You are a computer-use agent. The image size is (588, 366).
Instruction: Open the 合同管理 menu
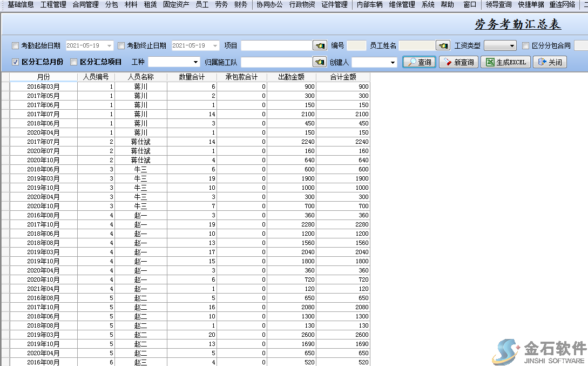click(85, 5)
